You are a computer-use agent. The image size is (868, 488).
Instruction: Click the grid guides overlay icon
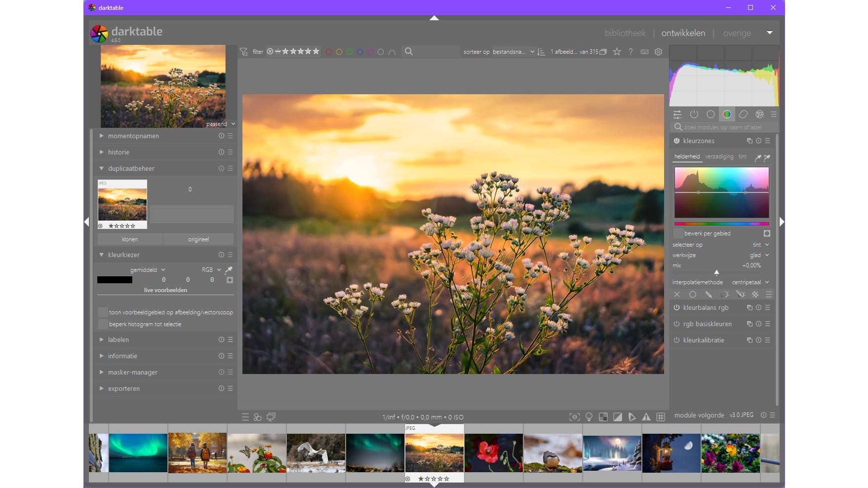click(x=660, y=417)
